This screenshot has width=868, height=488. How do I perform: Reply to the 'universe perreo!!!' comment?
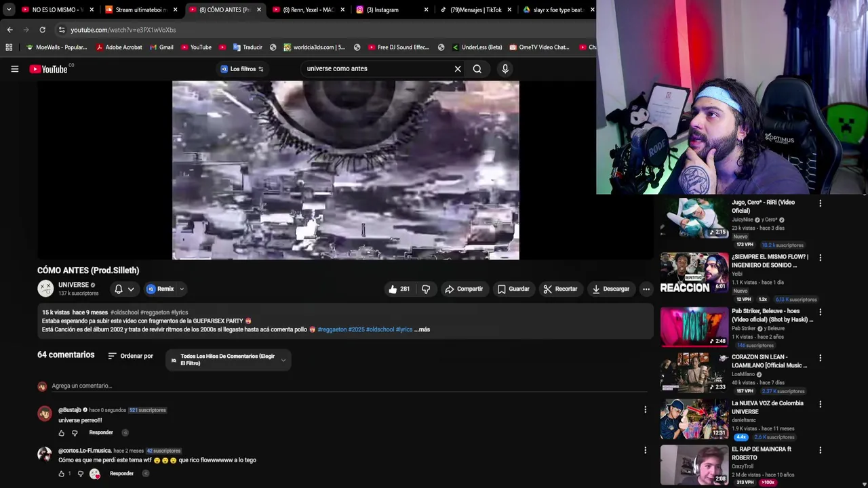[x=101, y=432]
